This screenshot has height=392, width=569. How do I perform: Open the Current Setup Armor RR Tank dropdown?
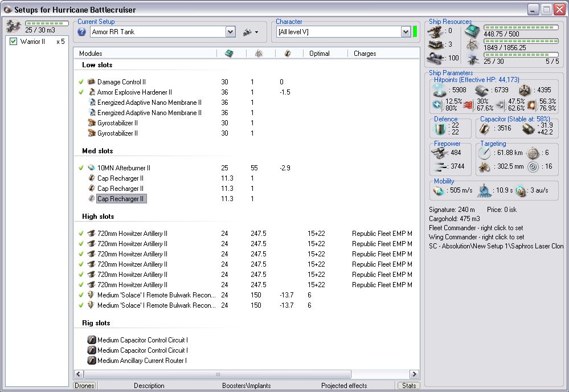[x=230, y=32]
